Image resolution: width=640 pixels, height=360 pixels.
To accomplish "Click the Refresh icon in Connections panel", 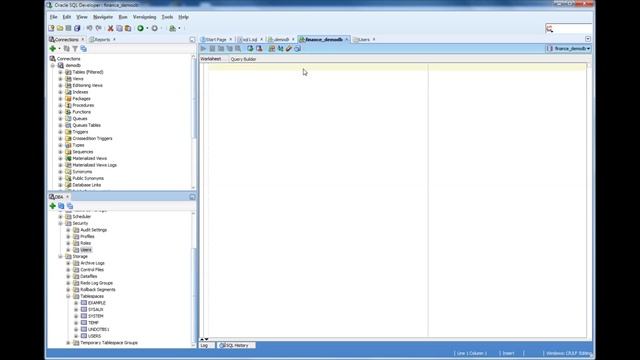I will [x=67, y=49].
